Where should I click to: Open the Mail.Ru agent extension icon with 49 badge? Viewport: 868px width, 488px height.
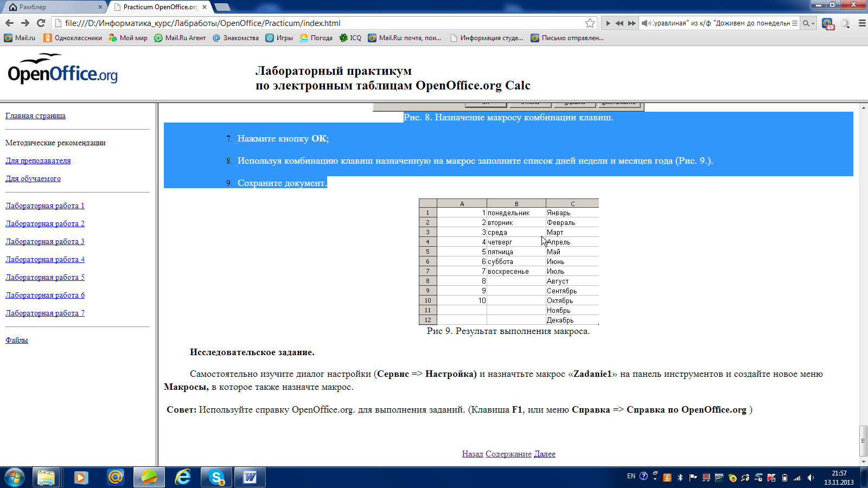click(828, 23)
